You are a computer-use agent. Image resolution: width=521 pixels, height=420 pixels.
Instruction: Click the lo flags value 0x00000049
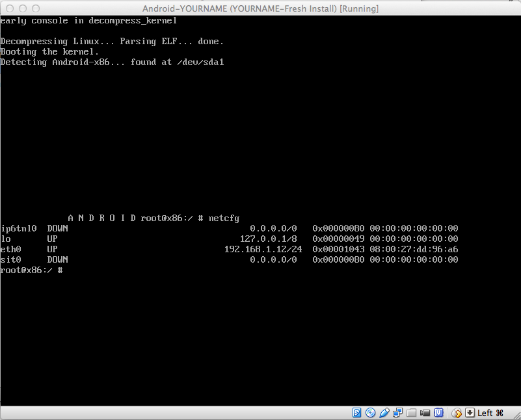338,239
